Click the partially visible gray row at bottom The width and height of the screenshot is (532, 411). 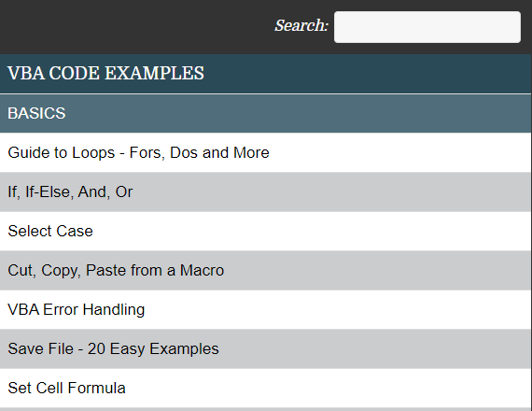point(265,409)
